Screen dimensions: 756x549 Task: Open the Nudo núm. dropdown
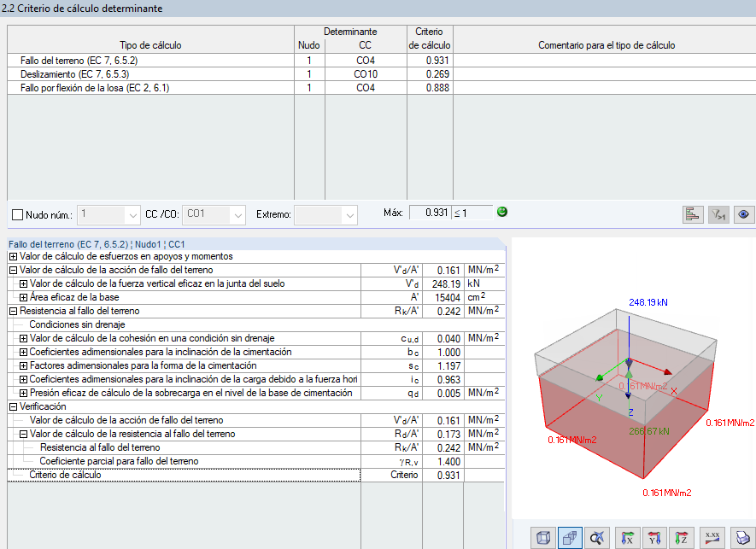point(132,215)
